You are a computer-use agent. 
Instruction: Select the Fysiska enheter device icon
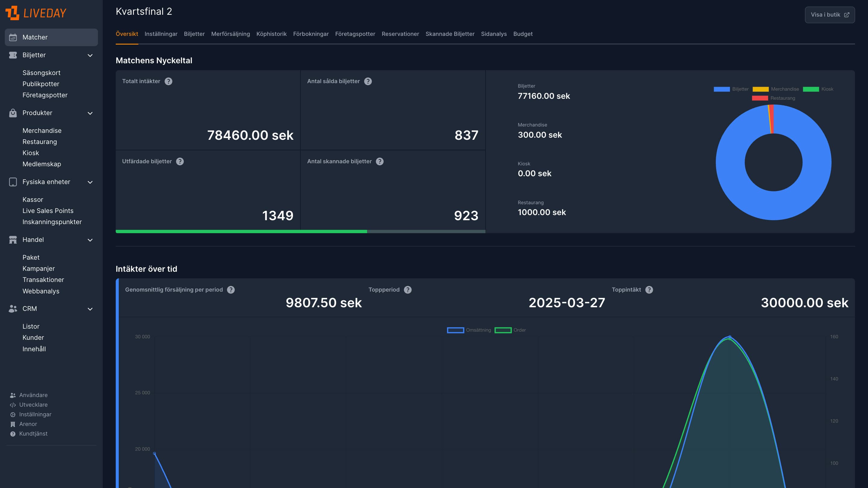pyautogui.click(x=12, y=182)
